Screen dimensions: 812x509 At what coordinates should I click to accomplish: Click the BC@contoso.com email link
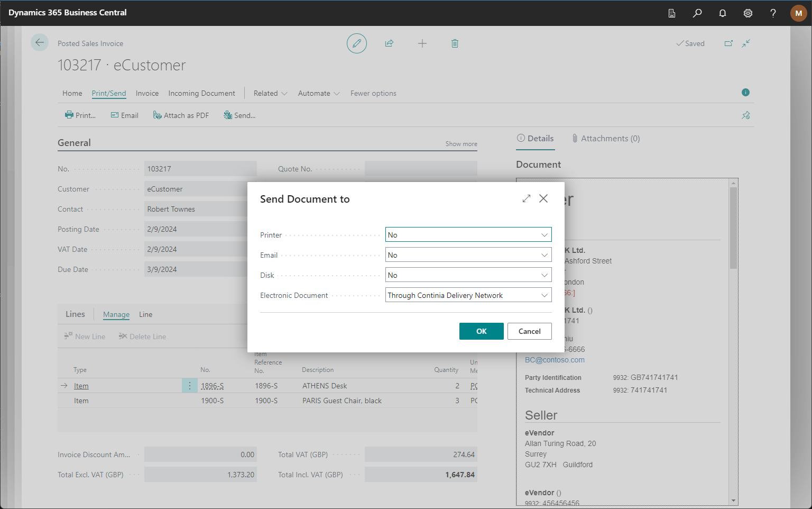tap(555, 360)
